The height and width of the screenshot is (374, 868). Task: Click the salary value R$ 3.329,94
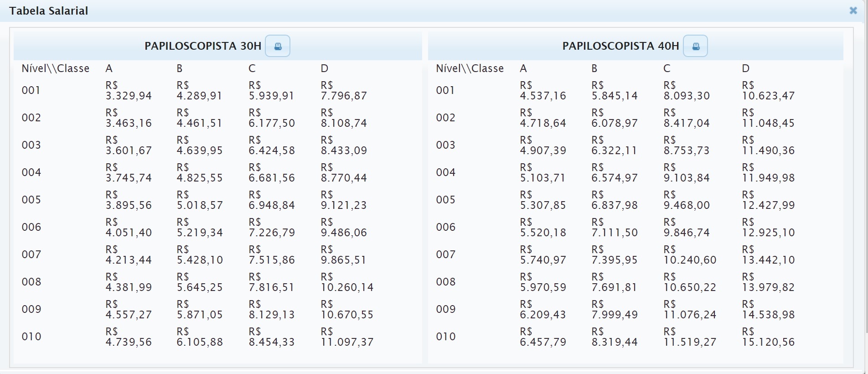click(x=129, y=91)
